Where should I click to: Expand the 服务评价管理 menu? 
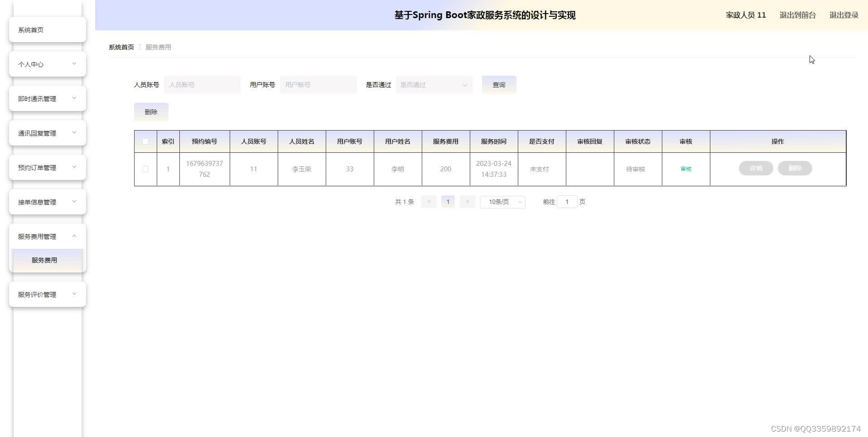point(48,295)
